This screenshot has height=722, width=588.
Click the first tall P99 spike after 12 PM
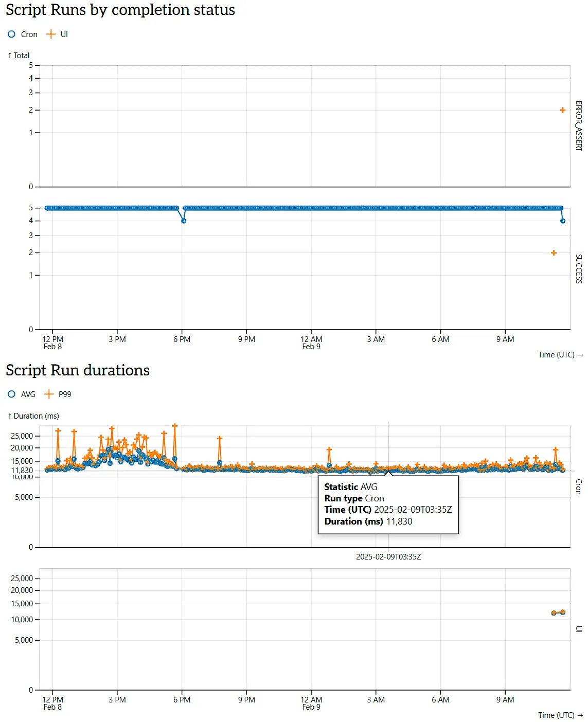(x=58, y=431)
